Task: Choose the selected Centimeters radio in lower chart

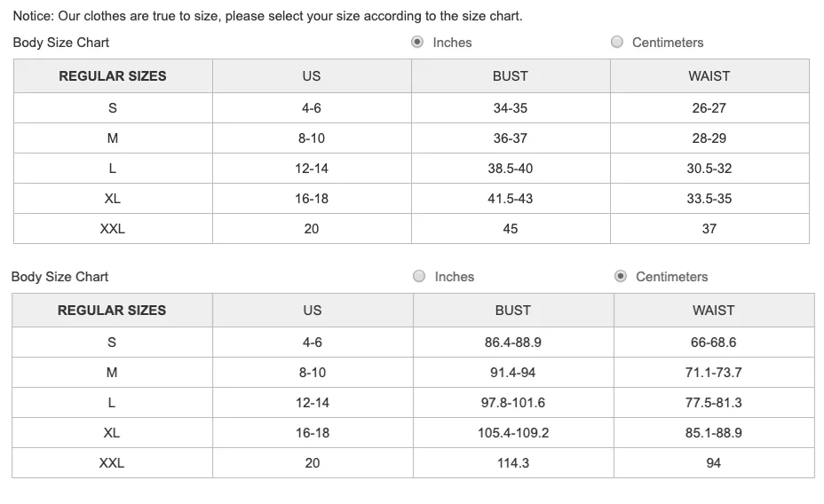Action: click(x=621, y=276)
